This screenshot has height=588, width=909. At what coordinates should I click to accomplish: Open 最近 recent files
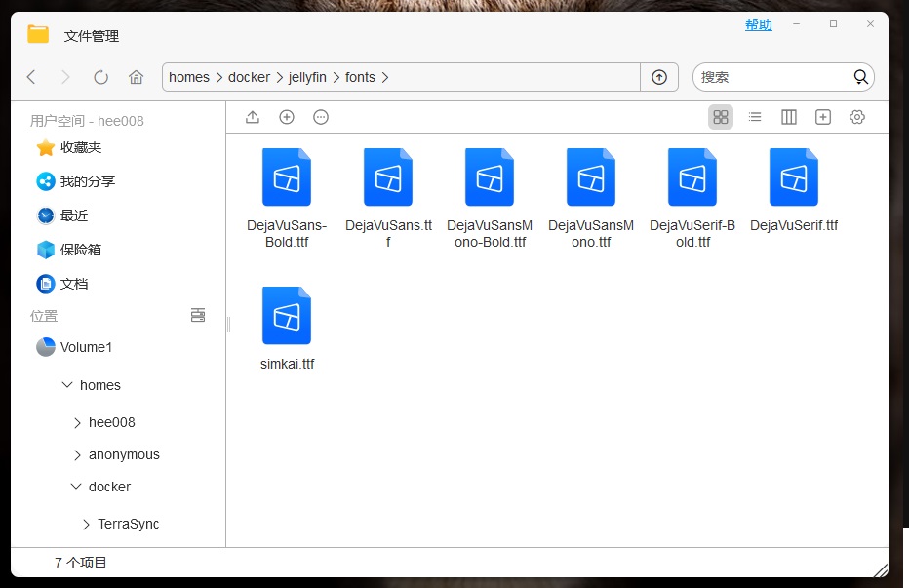[x=62, y=216]
